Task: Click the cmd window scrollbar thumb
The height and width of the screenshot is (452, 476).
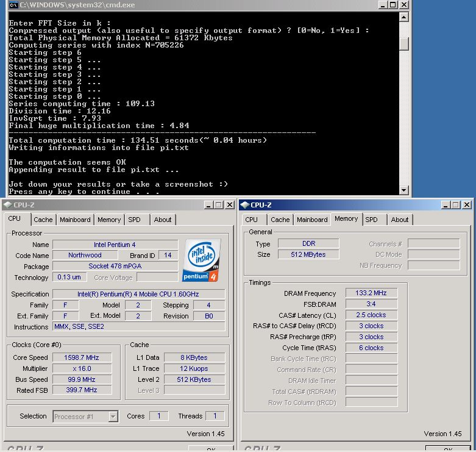Action: tap(403, 43)
